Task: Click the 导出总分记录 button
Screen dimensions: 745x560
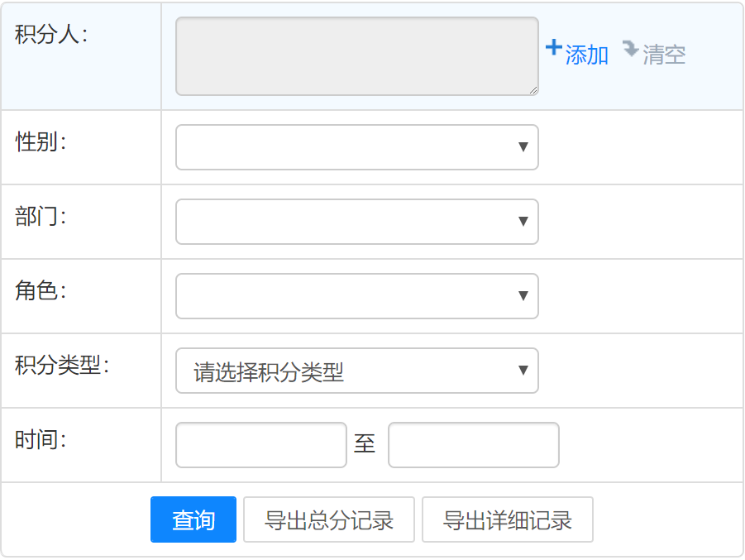Action: pyautogui.click(x=329, y=520)
